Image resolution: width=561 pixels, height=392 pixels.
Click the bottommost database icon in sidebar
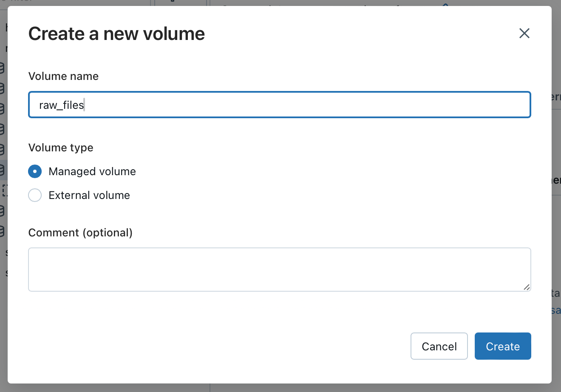[x=2, y=231]
